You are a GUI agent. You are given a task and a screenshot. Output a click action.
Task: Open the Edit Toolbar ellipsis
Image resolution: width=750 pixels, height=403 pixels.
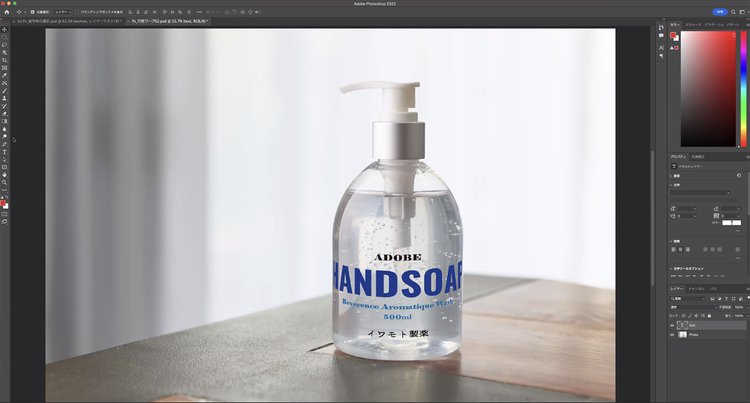tap(5, 190)
